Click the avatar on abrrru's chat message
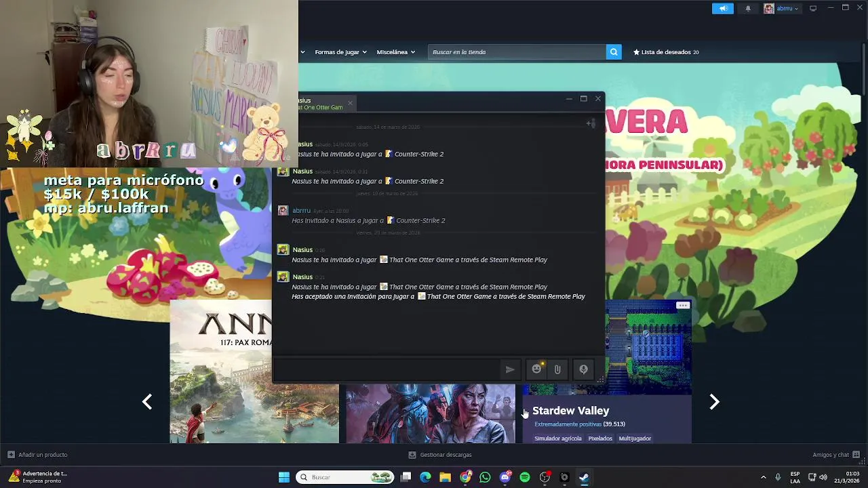868x488 pixels. (283, 211)
